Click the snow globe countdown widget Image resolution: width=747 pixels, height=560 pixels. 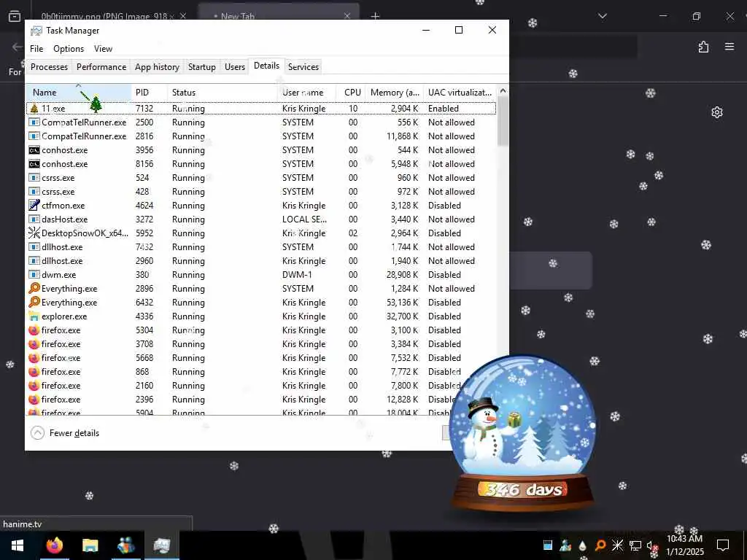[x=522, y=433]
